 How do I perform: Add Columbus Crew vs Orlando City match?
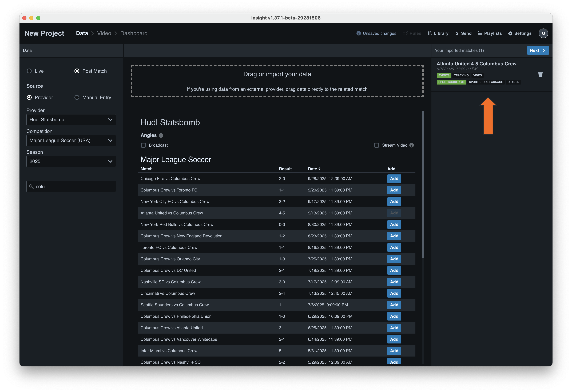pyautogui.click(x=394, y=259)
